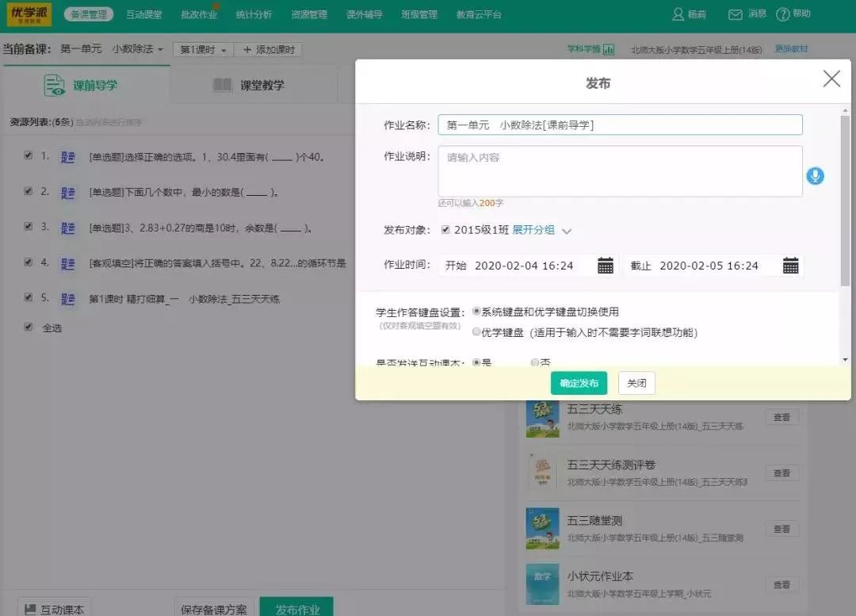This screenshot has height=616, width=856.
Task: Click the dialog scrollbar up arrow
Action: pyautogui.click(x=845, y=110)
